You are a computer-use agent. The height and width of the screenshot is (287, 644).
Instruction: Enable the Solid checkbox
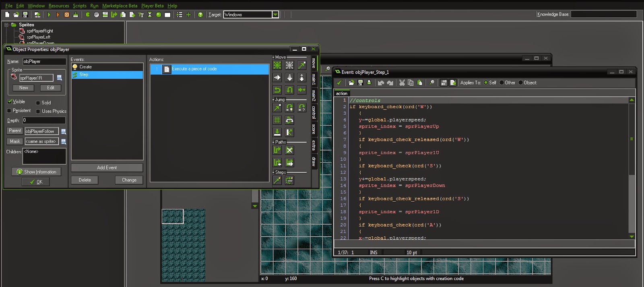click(x=38, y=103)
